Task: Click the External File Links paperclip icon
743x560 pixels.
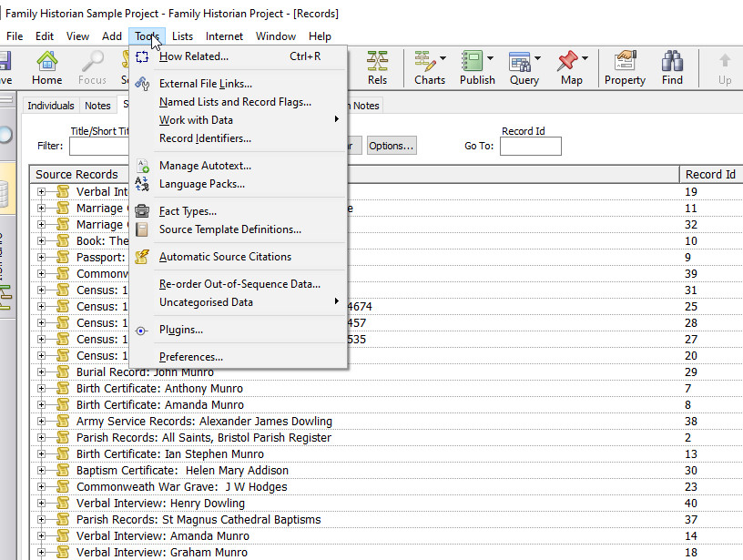Action: tap(142, 84)
